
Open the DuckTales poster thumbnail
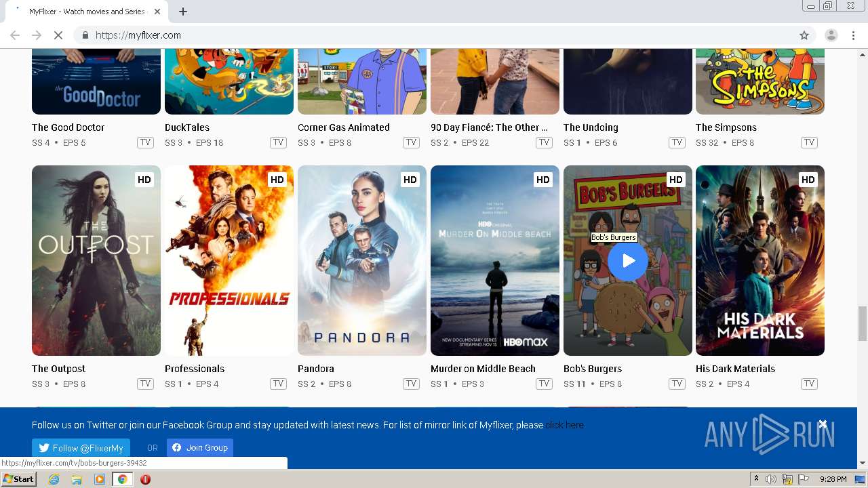tap(229, 81)
